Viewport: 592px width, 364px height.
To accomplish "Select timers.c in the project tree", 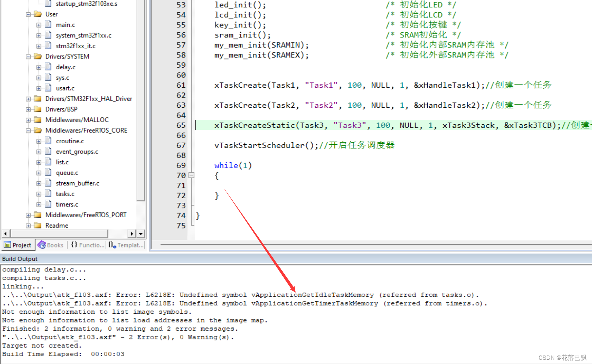I will [x=67, y=204].
